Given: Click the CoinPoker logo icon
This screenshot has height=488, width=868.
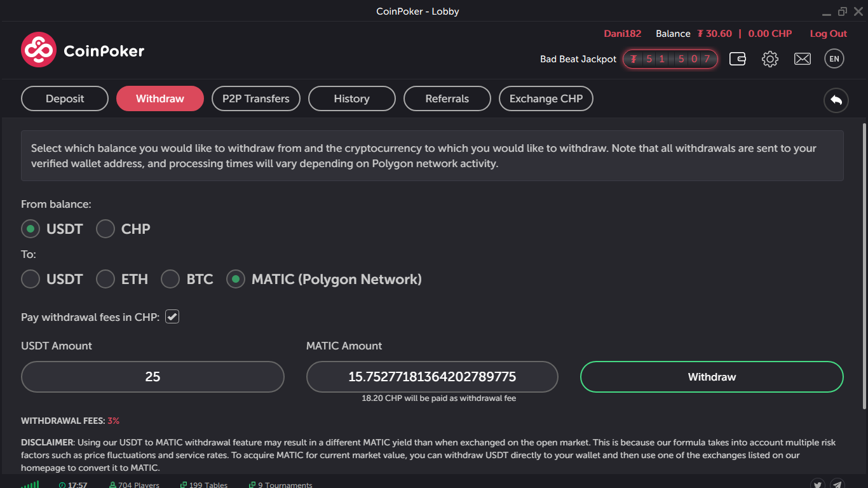Looking at the screenshot, I should [x=39, y=50].
